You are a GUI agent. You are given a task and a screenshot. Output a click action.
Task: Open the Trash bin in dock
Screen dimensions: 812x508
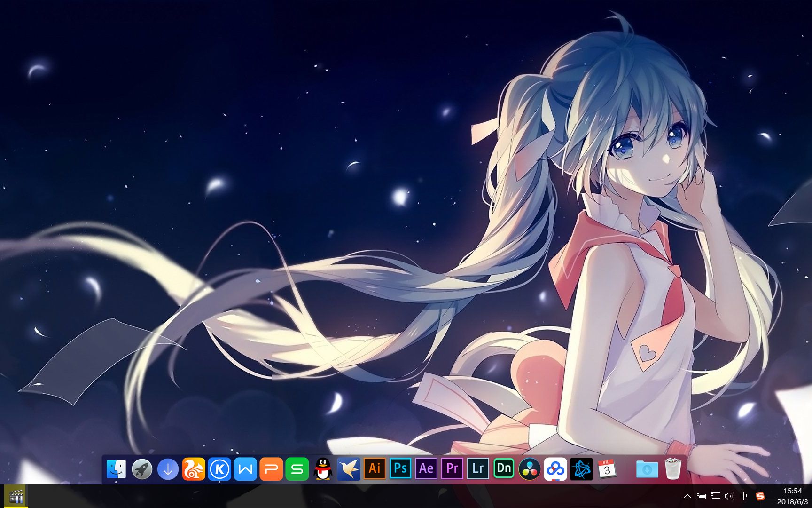pyautogui.click(x=673, y=469)
